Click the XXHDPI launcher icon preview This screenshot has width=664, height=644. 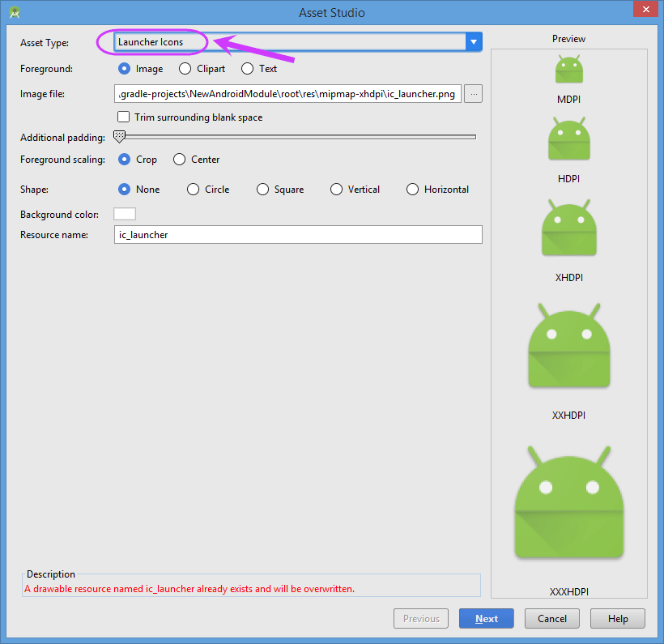[x=568, y=345]
